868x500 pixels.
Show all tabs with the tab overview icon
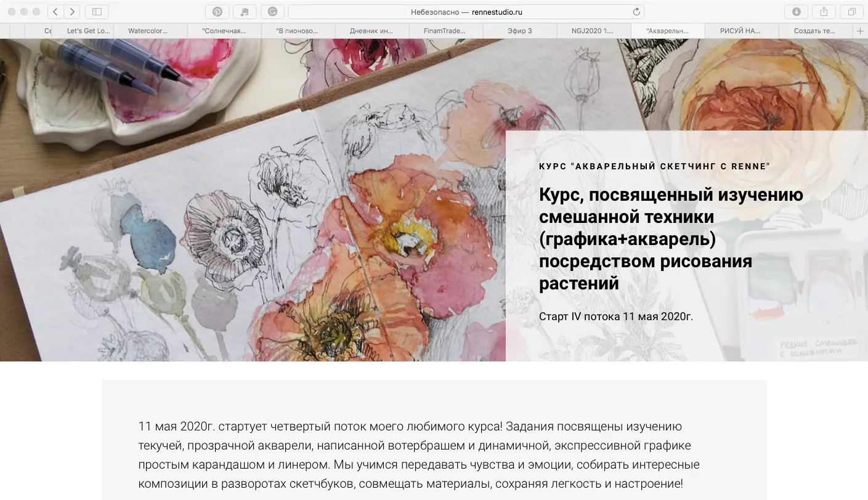point(851,11)
